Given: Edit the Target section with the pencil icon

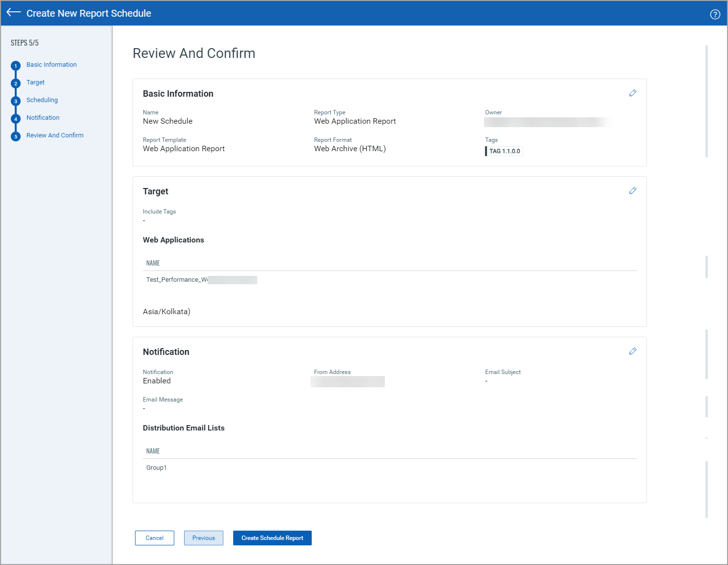Looking at the screenshot, I should tap(633, 190).
